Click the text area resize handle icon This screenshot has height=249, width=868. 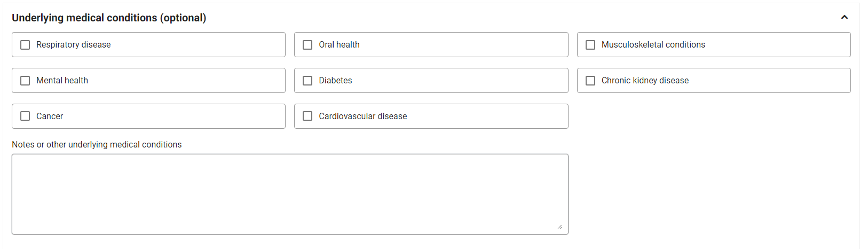559,227
